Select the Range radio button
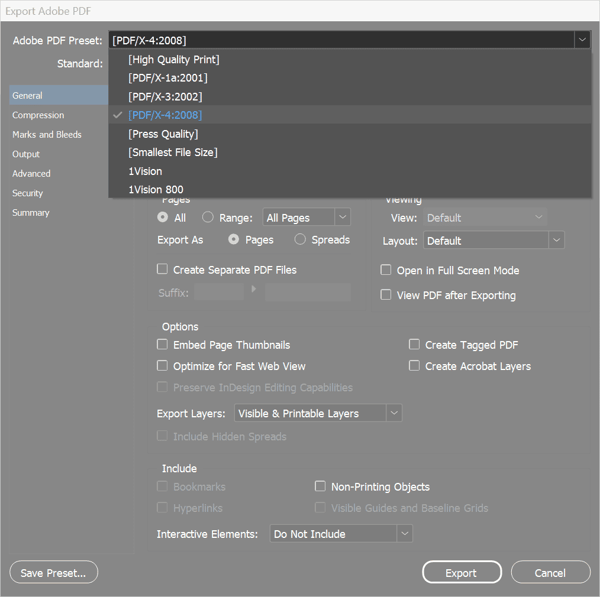This screenshot has height=597, width=600. [207, 217]
